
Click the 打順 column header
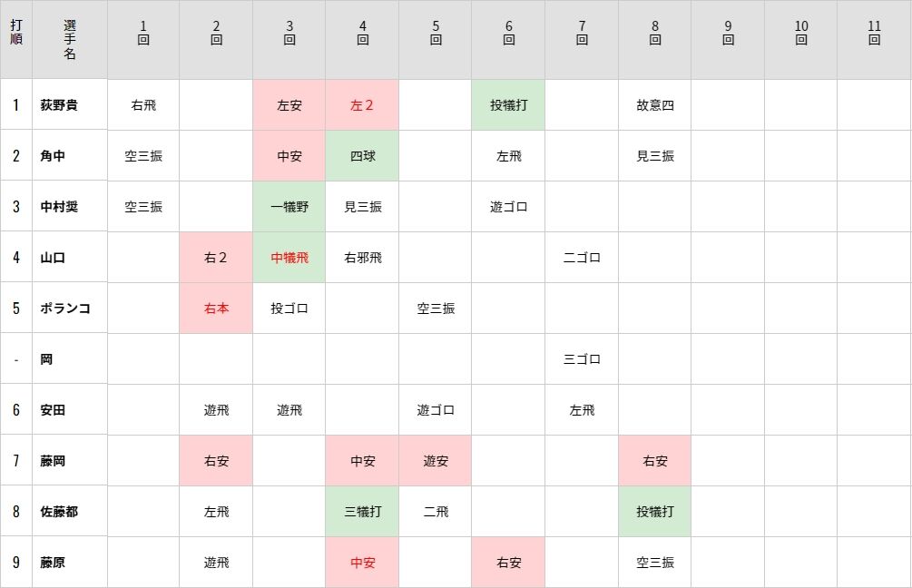click(x=16, y=40)
